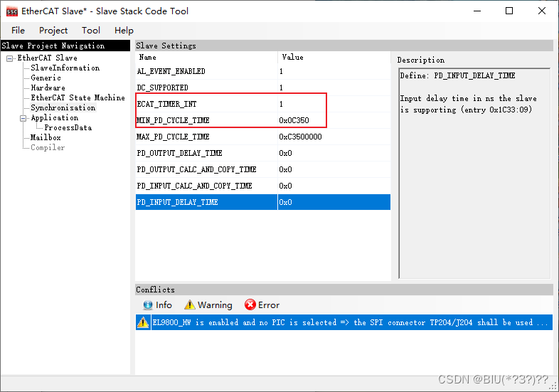Select the MIN_PD_CYCLE_TIME setting row

coord(263,120)
